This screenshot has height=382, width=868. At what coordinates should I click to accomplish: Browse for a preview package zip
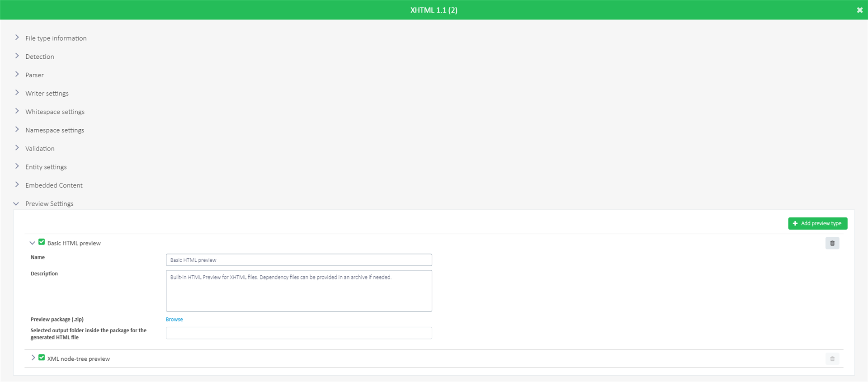click(x=174, y=319)
